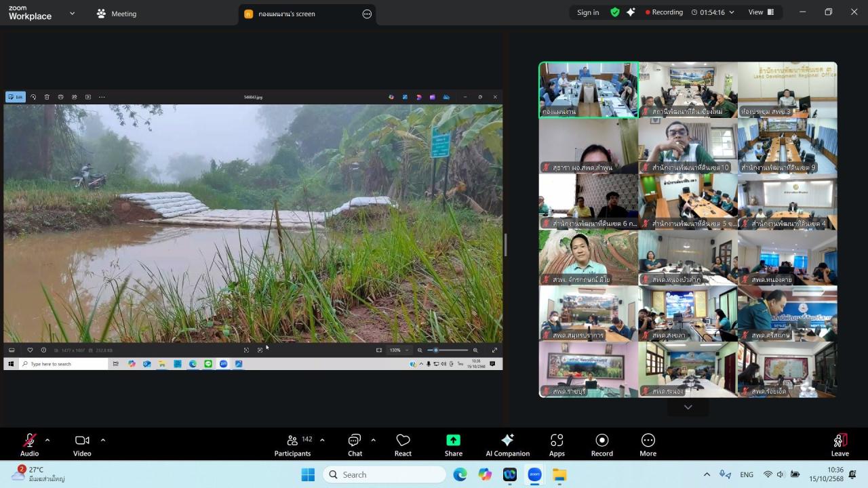868x488 pixels.
Task: Open the View layout menu
Action: [x=761, y=12]
